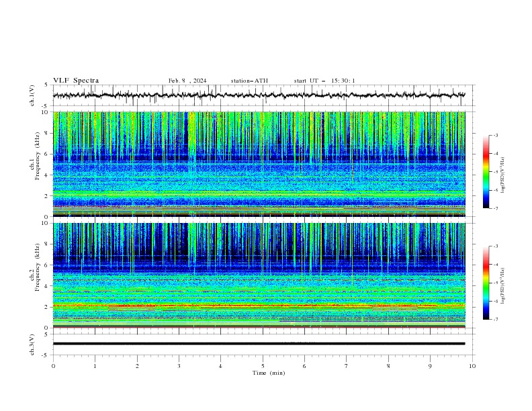The height and width of the screenshot is (411, 532).
Task: Click the "-7" tick on ch.2 colorbar
Action: pos(495,319)
